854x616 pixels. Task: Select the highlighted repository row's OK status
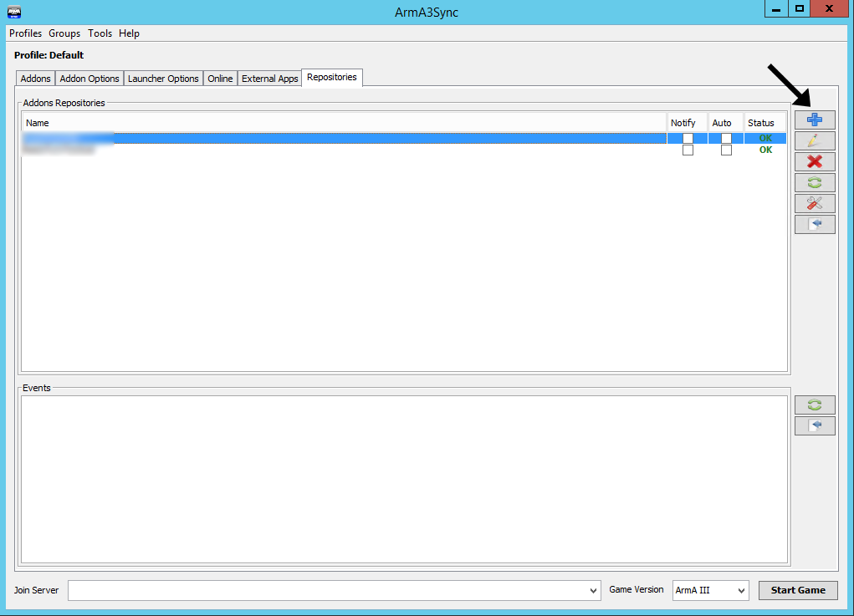pyautogui.click(x=766, y=138)
